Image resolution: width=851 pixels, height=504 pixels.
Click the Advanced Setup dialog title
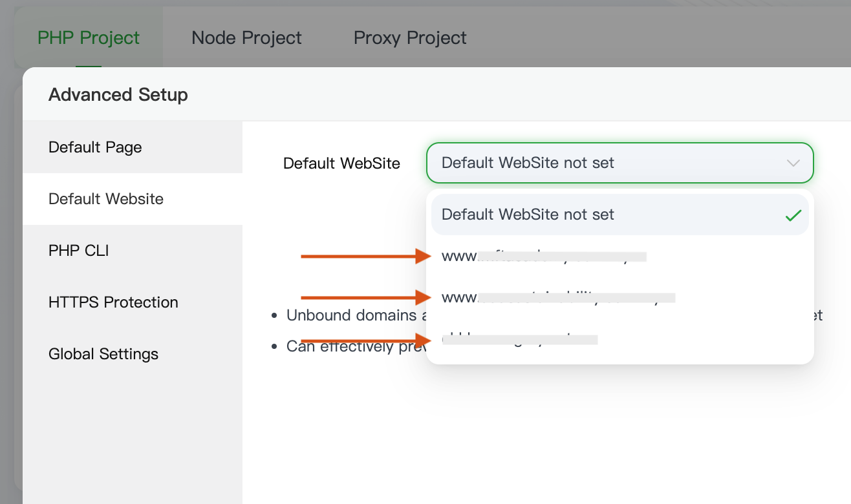(118, 95)
